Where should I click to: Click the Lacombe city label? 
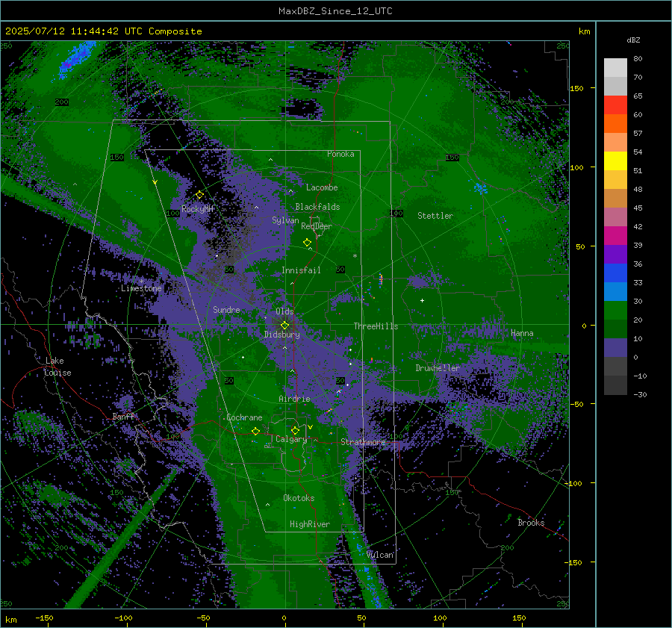coord(322,187)
